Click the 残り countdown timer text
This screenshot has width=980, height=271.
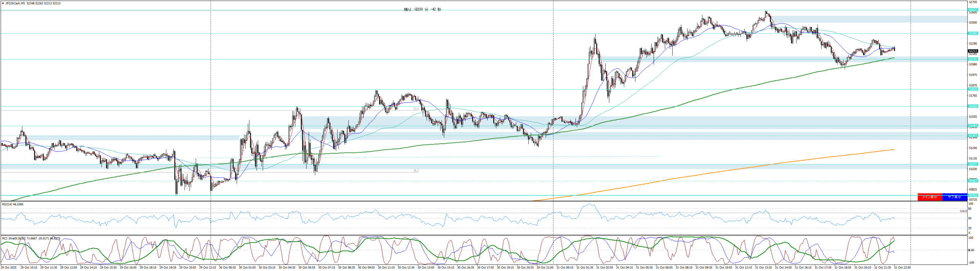click(422, 10)
